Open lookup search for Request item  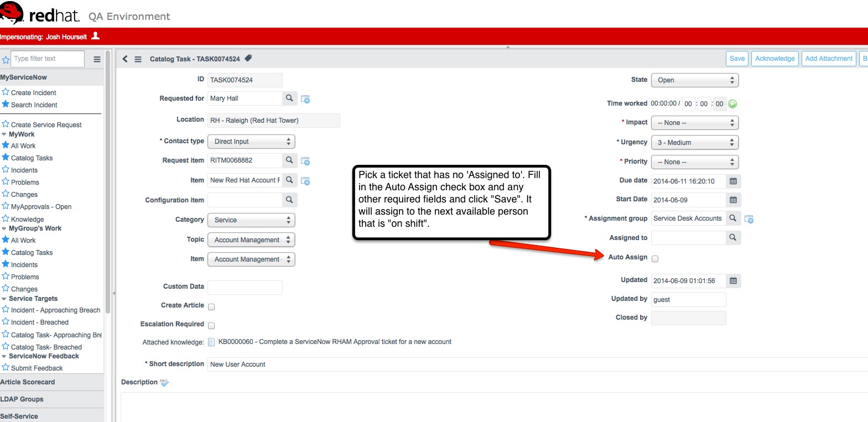[x=289, y=160]
